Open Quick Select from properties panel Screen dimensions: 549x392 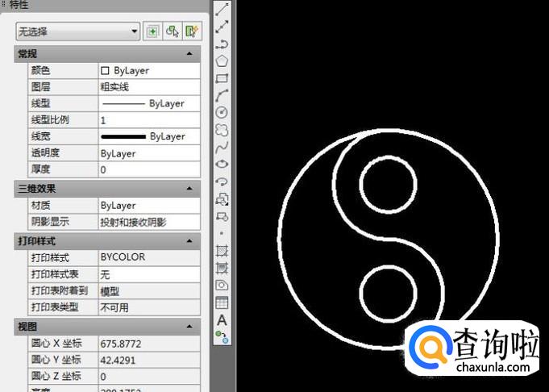pos(191,31)
